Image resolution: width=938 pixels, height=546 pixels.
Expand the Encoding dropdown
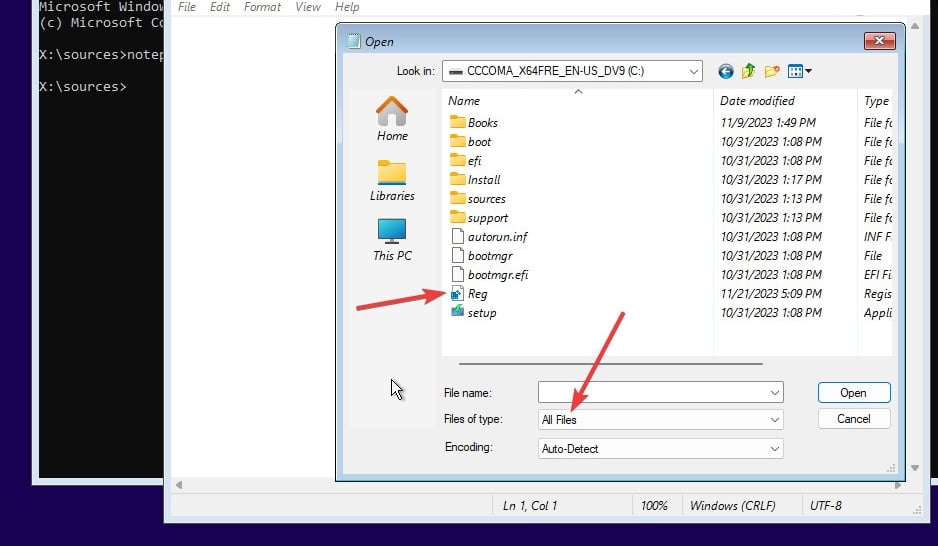pyautogui.click(x=773, y=449)
